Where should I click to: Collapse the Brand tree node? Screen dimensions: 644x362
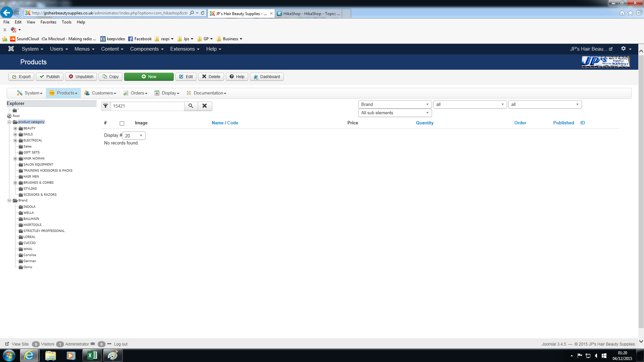[x=9, y=200]
